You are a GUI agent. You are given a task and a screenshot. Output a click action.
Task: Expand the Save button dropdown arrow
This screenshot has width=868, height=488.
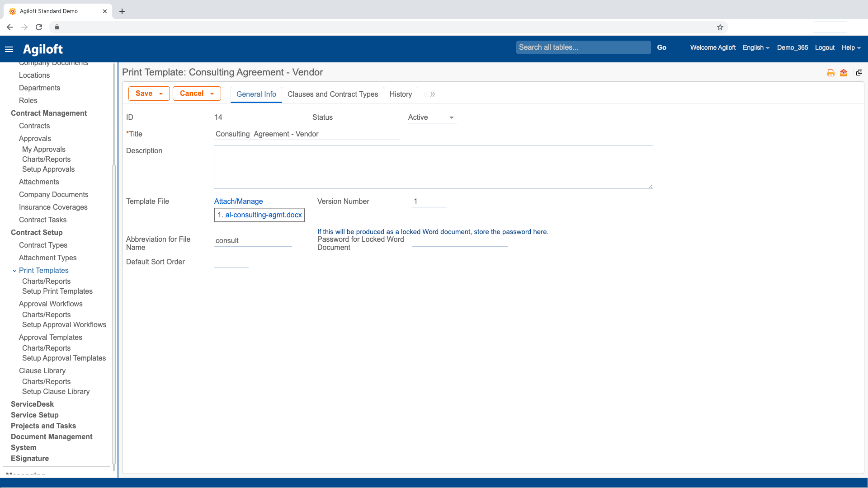pyautogui.click(x=161, y=94)
